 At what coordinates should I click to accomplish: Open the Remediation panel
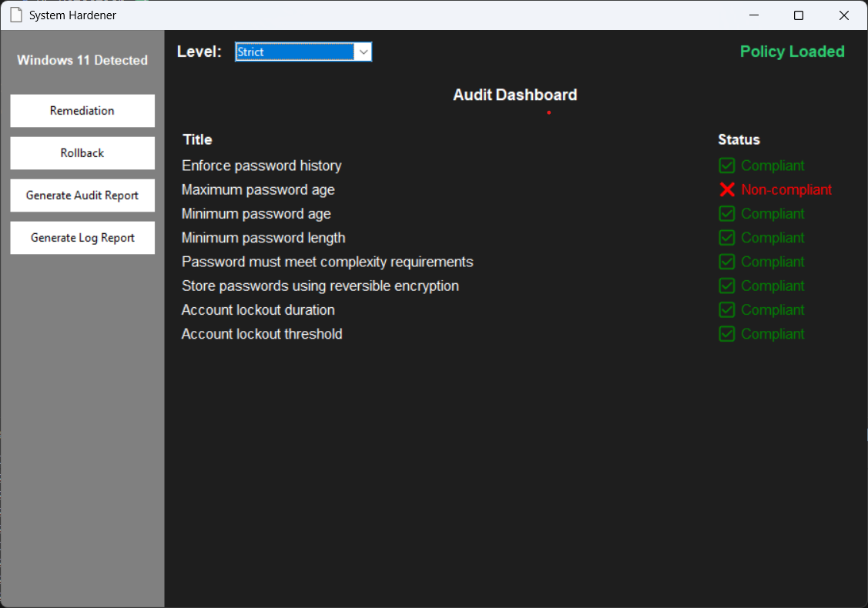coord(82,111)
